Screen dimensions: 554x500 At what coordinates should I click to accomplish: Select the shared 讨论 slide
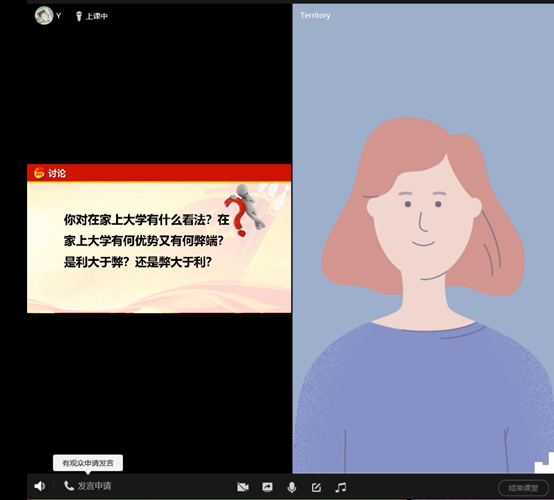(159, 238)
